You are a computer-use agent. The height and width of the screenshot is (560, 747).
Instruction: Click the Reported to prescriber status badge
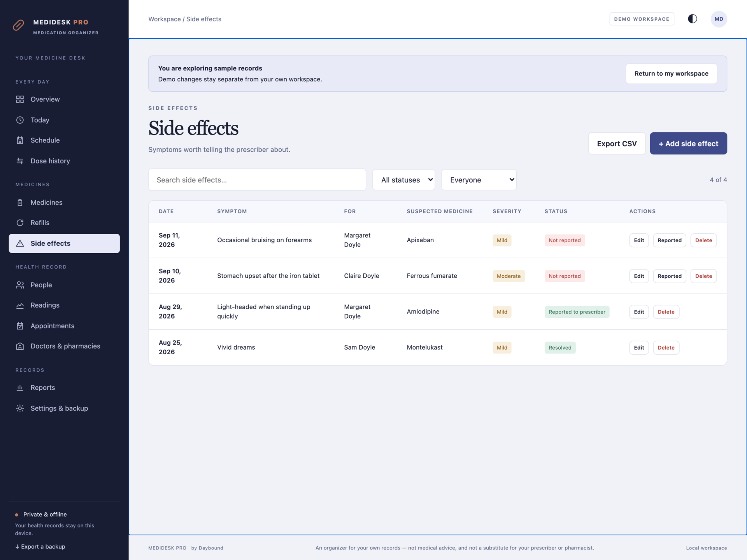pyautogui.click(x=577, y=311)
